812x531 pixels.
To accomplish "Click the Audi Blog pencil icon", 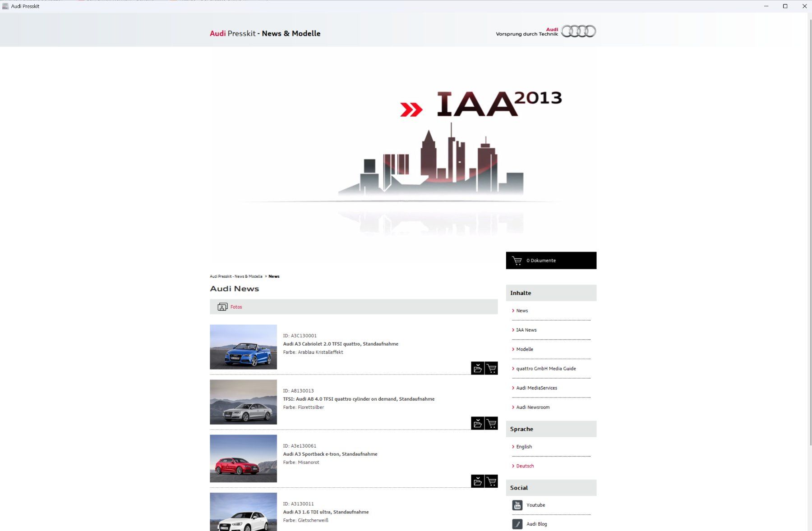I will point(517,524).
